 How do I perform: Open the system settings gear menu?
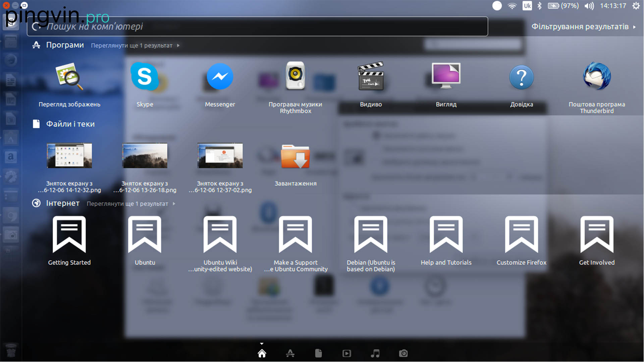click(636, 6)
